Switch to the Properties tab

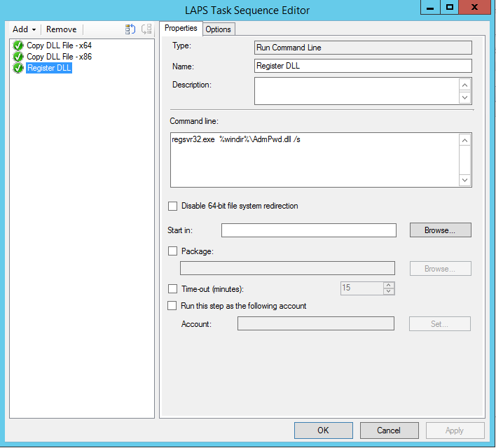[181, 28]
